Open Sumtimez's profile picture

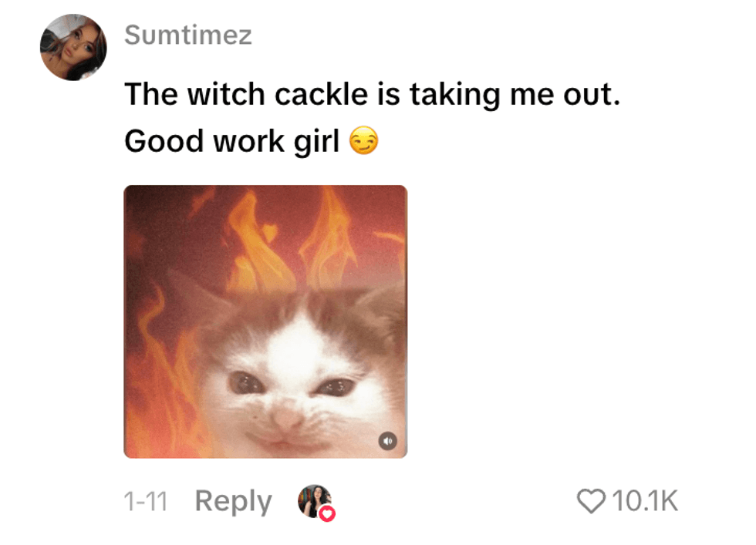click(73, 47)
